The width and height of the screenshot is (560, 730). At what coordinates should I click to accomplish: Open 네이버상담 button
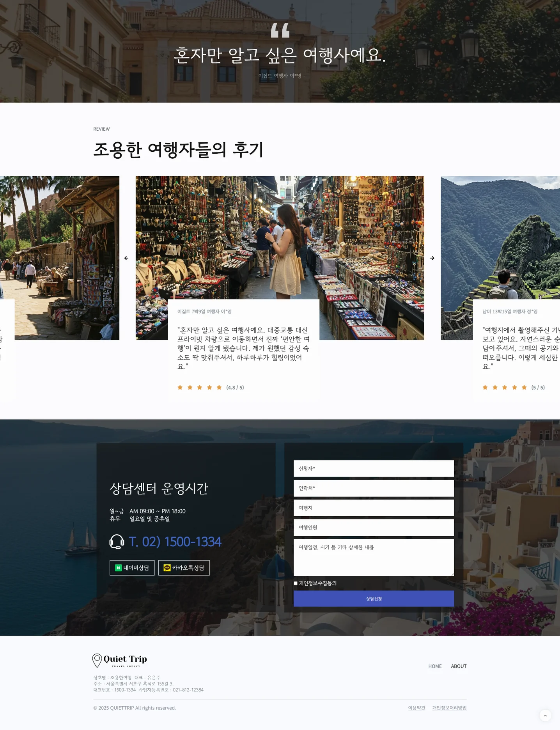tap(132, 568)
